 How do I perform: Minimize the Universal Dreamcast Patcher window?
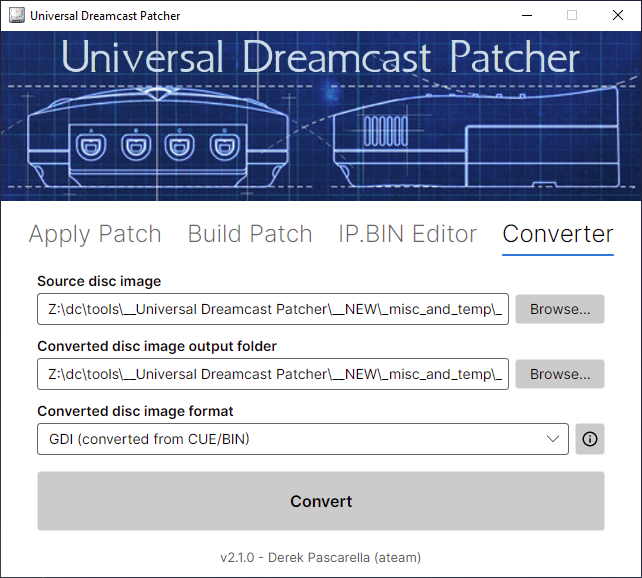(527, 16)
